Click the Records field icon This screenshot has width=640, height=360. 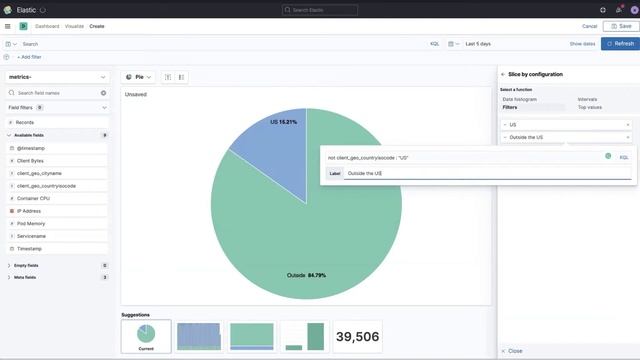[x=11, y=122]
